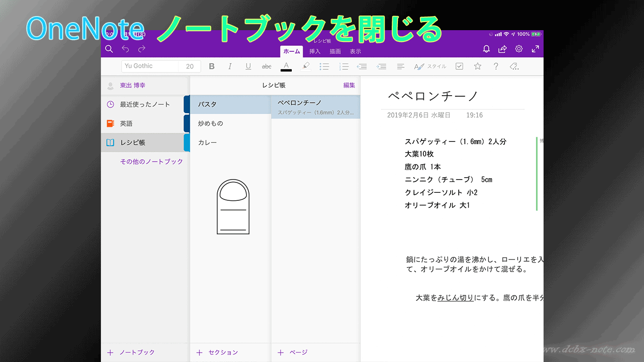
Task: Open the search magnifier icon
Action: coord(109,49)
